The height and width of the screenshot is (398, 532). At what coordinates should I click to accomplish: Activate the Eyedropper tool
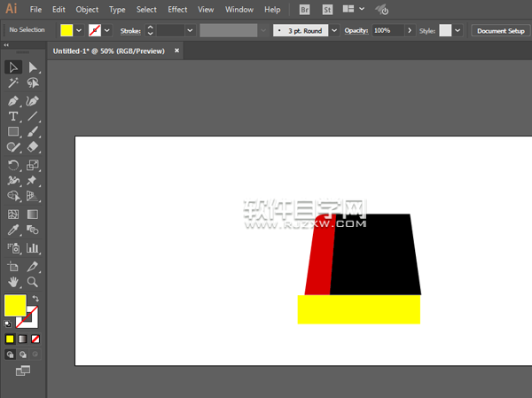coord(13,230)
